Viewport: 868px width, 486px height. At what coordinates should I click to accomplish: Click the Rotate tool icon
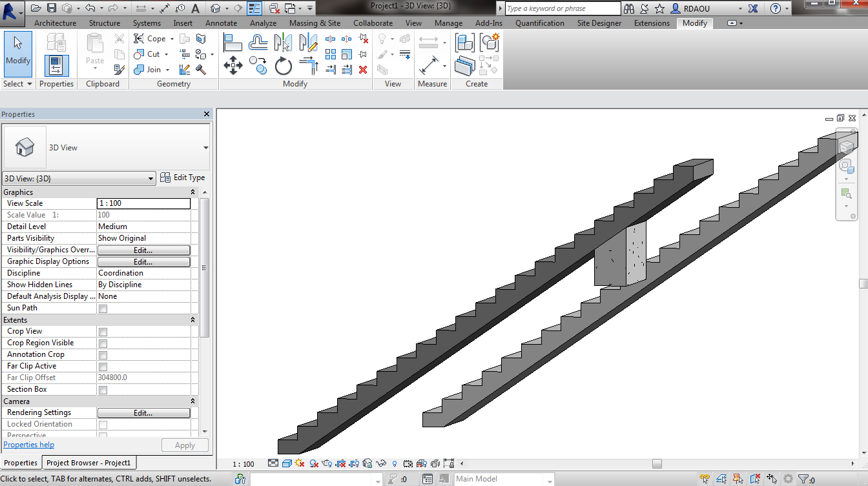(284, 66)
